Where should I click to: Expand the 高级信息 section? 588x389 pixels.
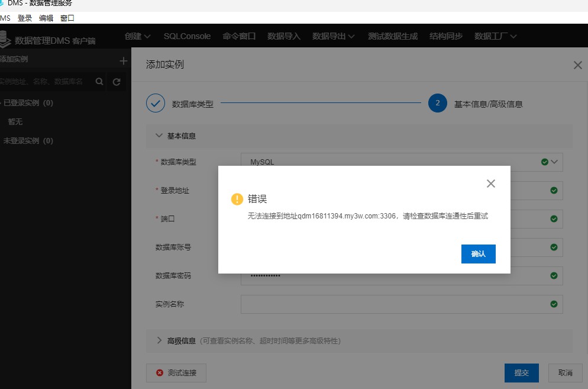click(x=159, y=340)
